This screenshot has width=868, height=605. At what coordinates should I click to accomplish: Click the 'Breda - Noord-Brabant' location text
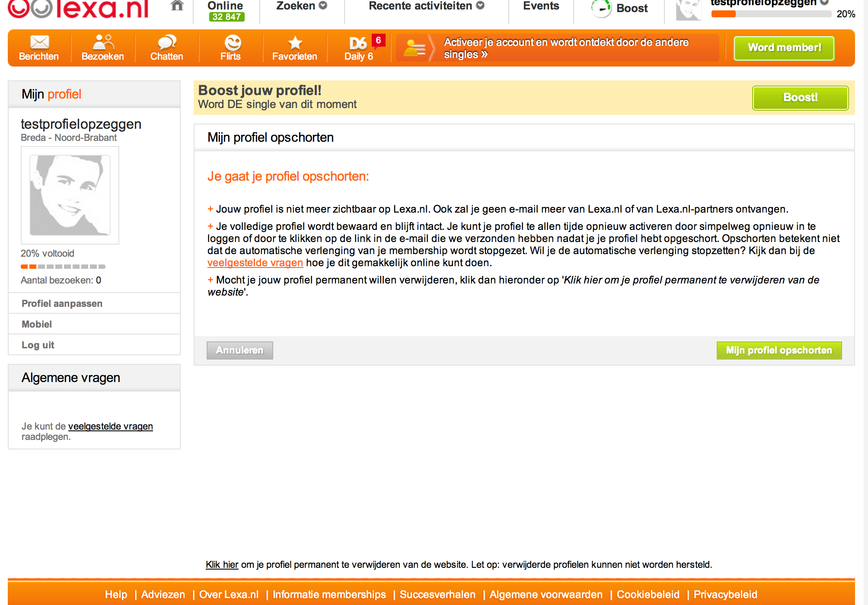click(x=69, y=137)
